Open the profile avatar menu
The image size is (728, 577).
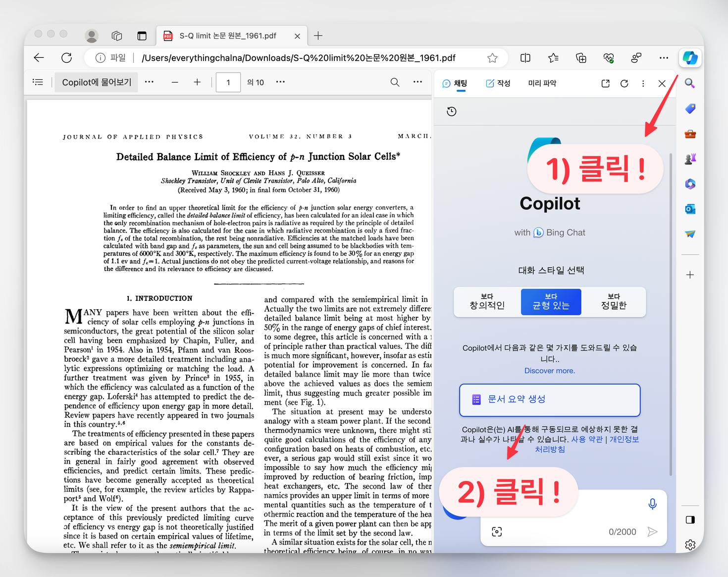[92, 36]
